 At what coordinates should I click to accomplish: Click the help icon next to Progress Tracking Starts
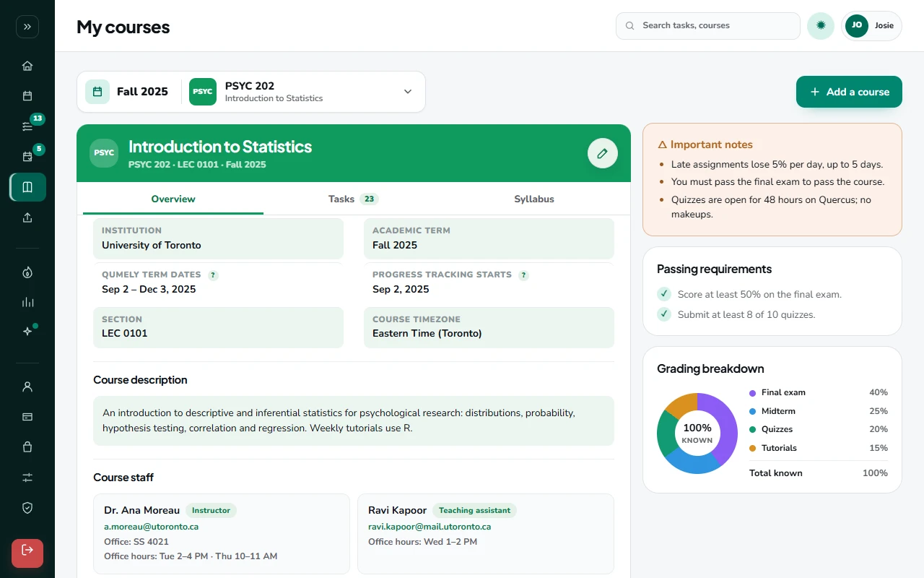[523, 275]
